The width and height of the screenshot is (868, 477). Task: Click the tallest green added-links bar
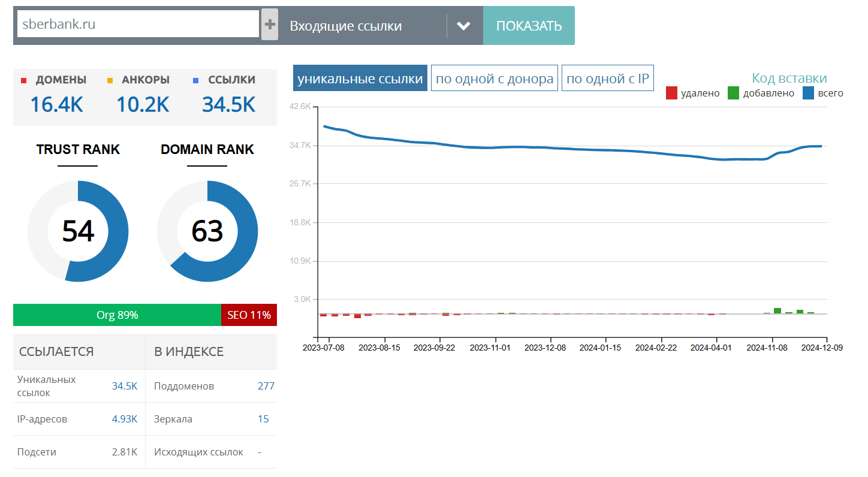point(777,310)
